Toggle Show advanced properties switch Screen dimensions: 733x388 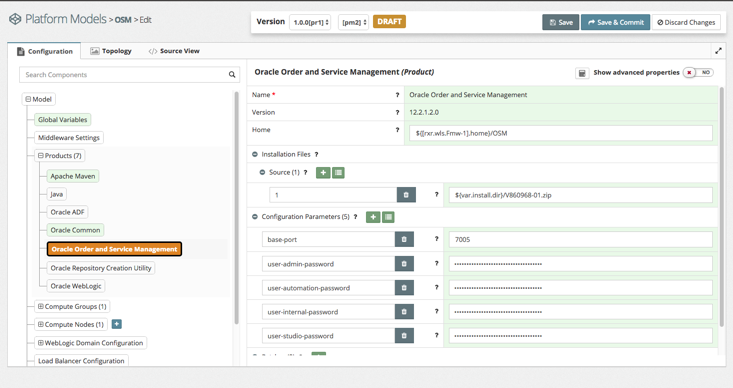point(698,72)
